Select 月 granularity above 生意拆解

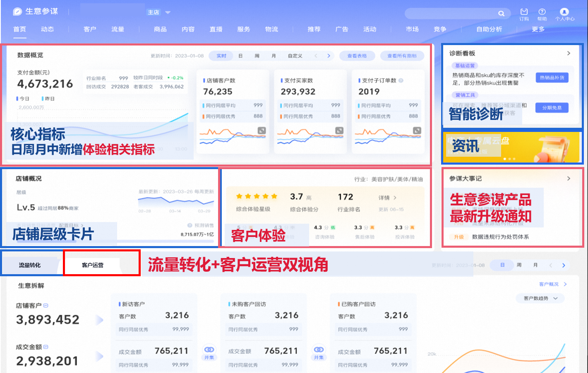(535, 265)
